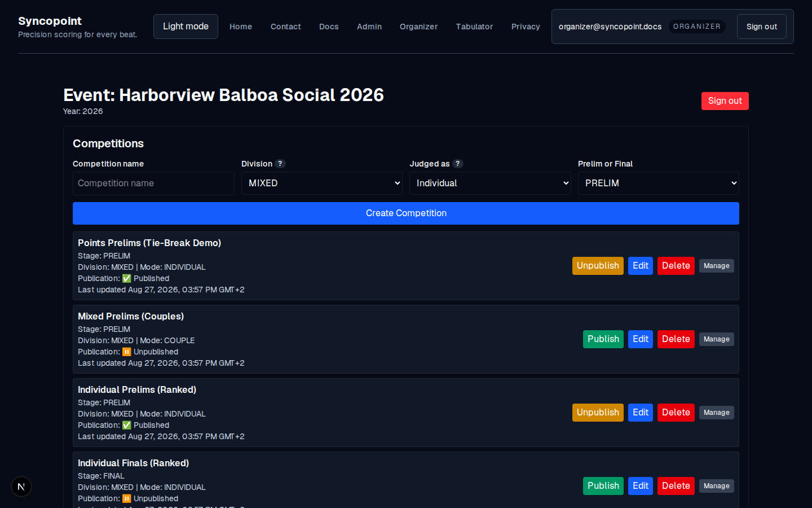
Task: Click the red Sign out button
Action: click(725, 101)
